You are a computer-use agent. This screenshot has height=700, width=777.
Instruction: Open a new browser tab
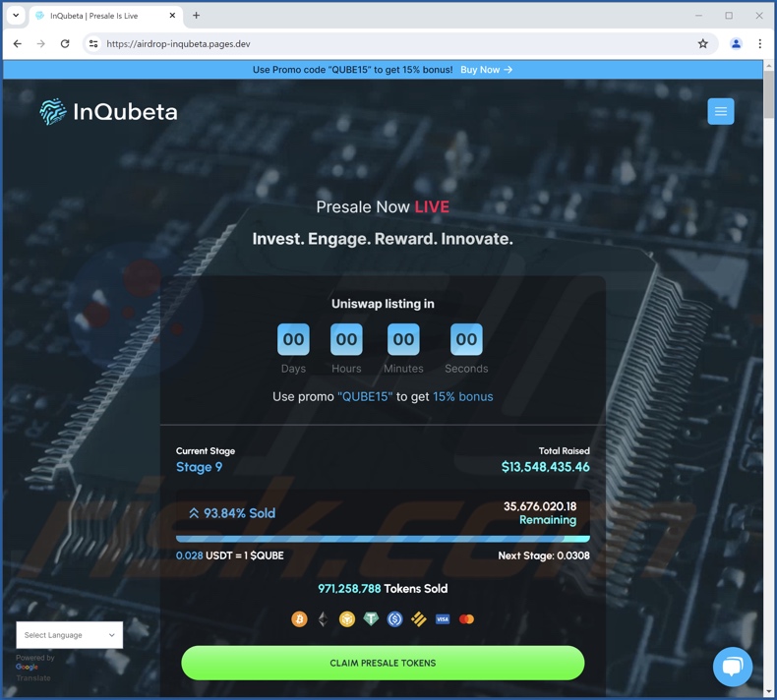[197, 16]
